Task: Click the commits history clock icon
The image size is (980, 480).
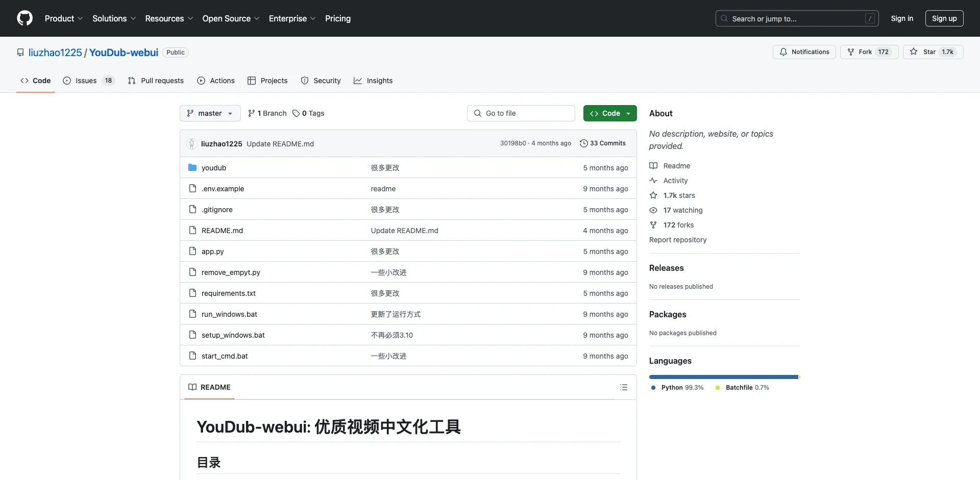Action: click(x=584, y=143)
